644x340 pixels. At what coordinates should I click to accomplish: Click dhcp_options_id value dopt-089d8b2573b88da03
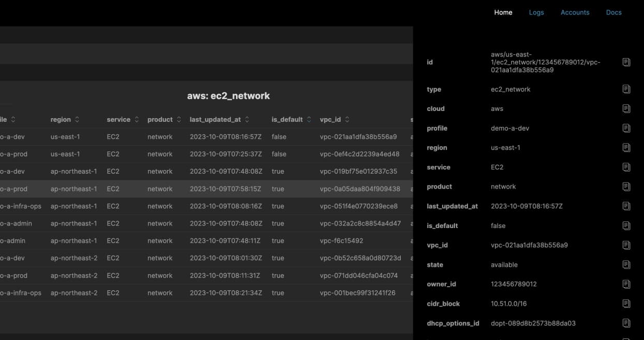(533, 323)
